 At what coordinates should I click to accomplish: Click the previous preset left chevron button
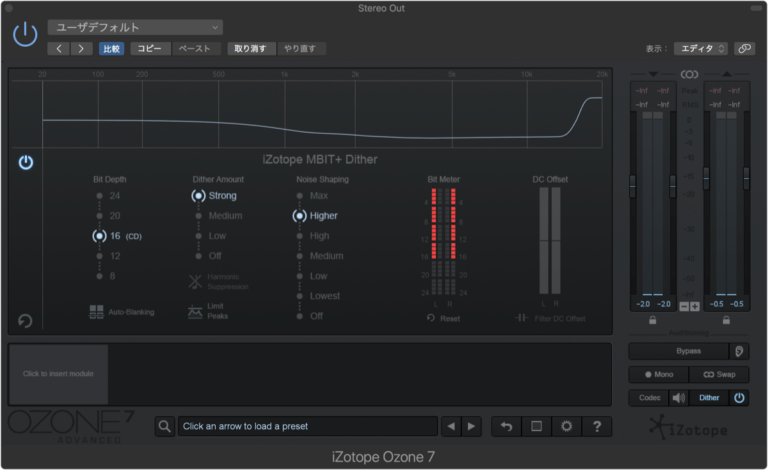pyautogui.click(x=59, y=48)
